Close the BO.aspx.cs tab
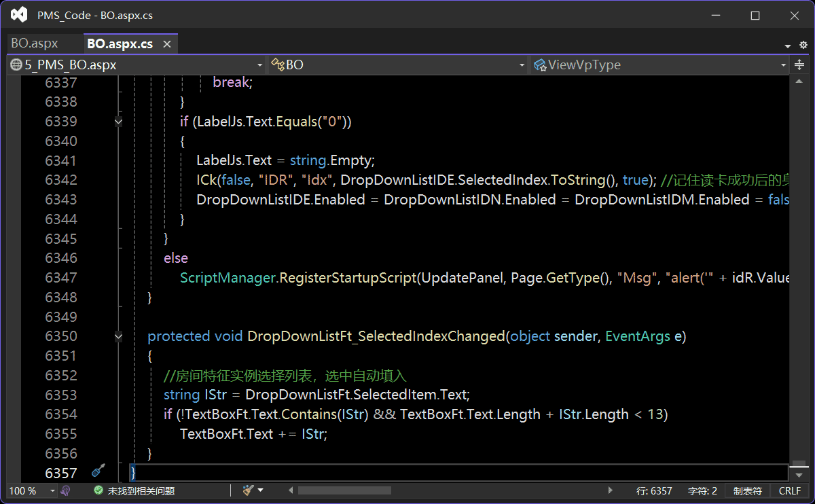The height and width of the screenshot is (504, 815). point(166,44)
